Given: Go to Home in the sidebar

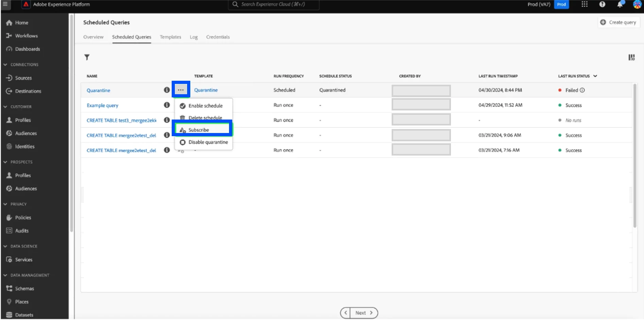Looking at the screenshot, I should pyautogui.click(x=17, y=23).
